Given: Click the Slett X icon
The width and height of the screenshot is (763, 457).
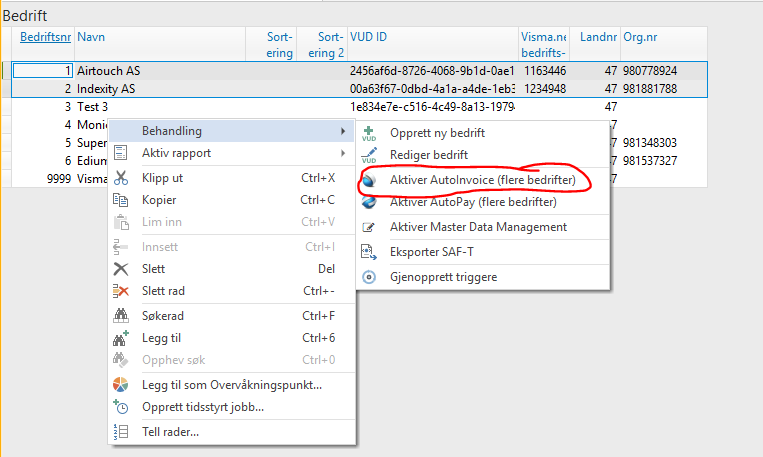Looking at the screenshot, I should 121,269.
